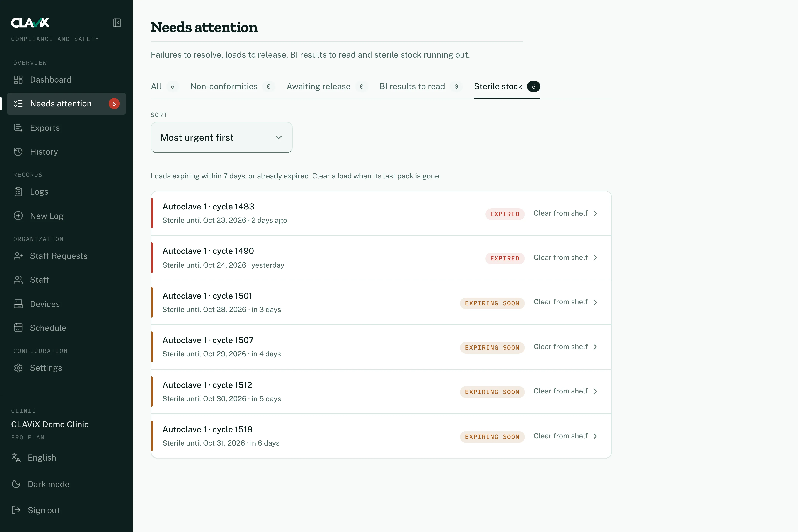Screen dimensions: 798x532
Task: Click the Settings gear icon
Action: click(18, 368)
